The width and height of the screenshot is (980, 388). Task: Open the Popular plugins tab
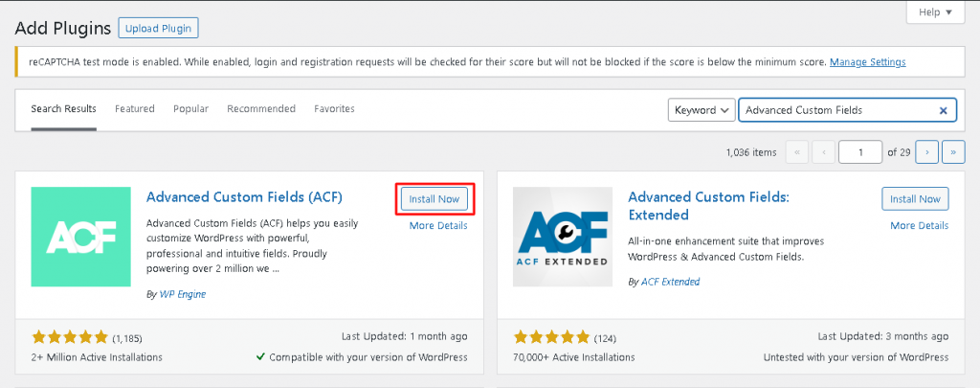190,109
